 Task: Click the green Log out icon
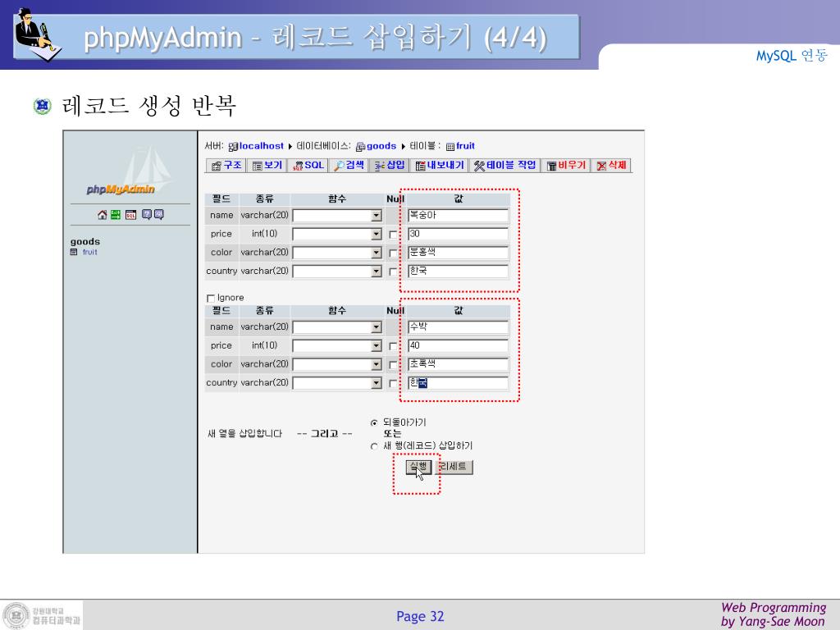pos(116,215)
